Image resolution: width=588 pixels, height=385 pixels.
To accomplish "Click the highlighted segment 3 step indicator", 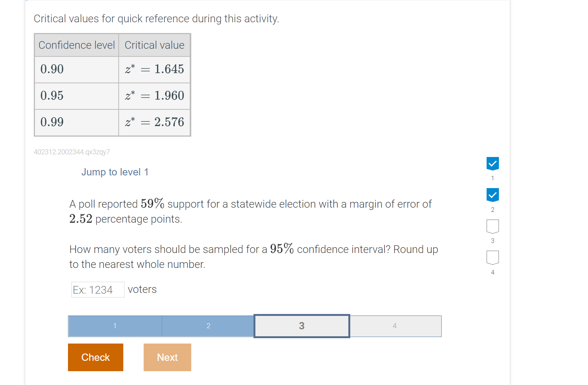I will point(301,326).
